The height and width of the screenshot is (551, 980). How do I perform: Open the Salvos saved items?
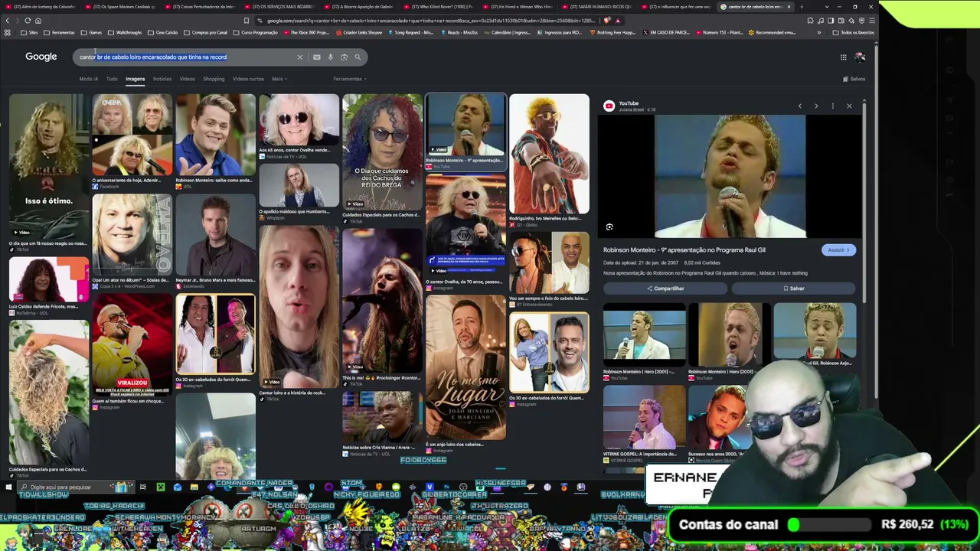854,79
